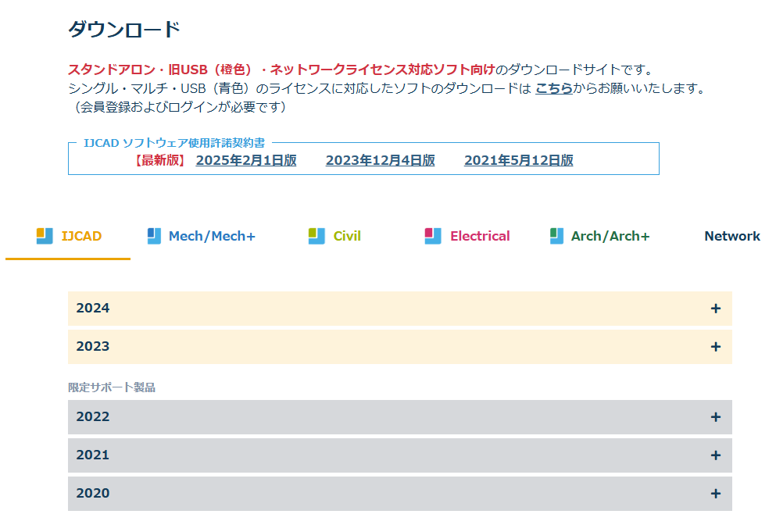Image resolution: width=776 pixels, height=532 pixels.
Task: Expand the 2020 section with its plus icon
Action: click(x=716, y=494)
